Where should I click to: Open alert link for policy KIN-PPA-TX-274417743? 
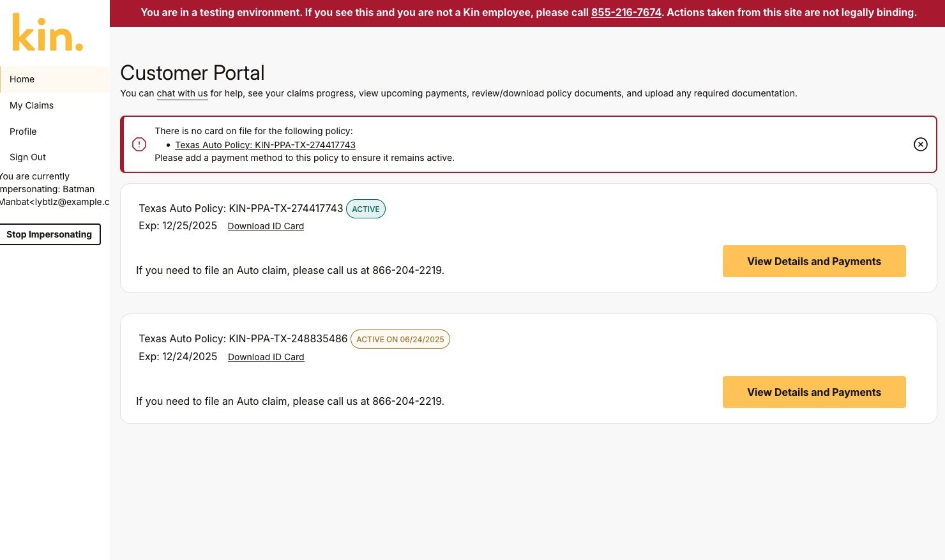tap(265, 145)
